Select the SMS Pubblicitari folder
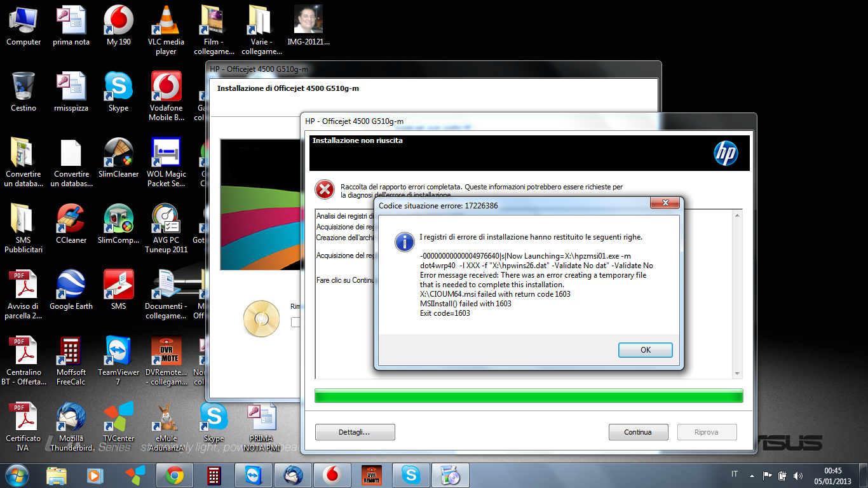The width and height of the screenshot is (868, 488). pos(24,229)
